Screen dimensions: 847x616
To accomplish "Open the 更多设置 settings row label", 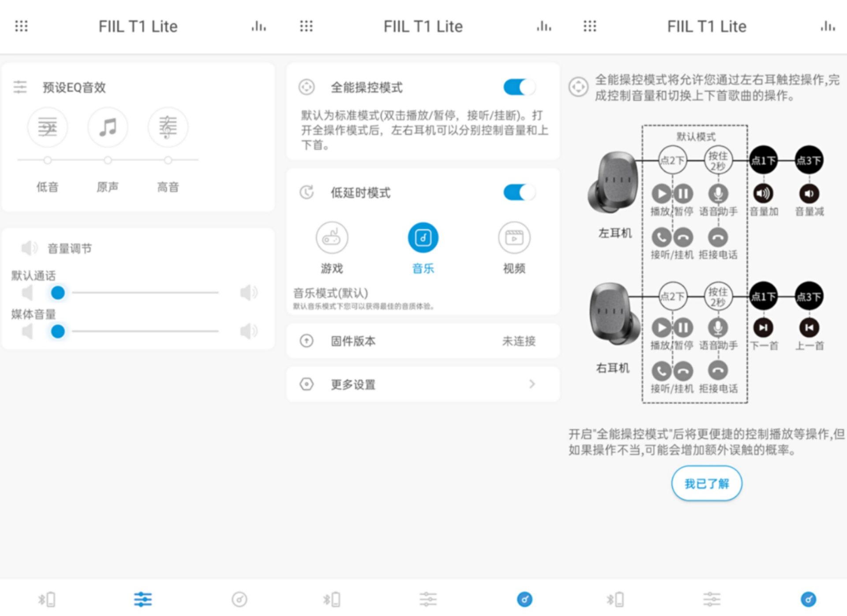I will tap(353, 384).
